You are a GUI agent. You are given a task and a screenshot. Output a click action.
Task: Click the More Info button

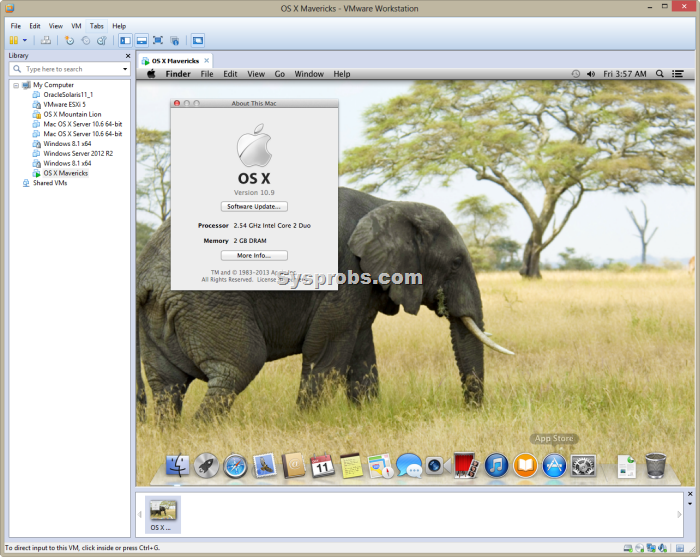pos(254,256)
